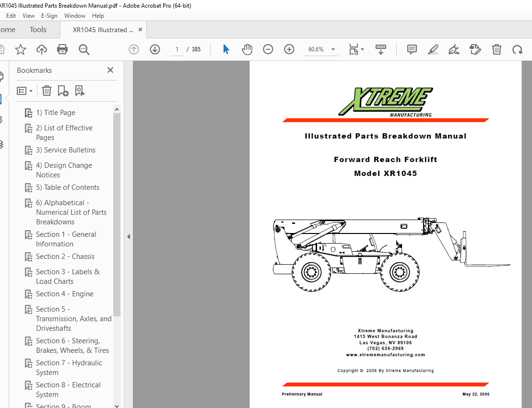
Task: Open 3) Service Bulletins bookmark
Action: (x=66, y=150)
